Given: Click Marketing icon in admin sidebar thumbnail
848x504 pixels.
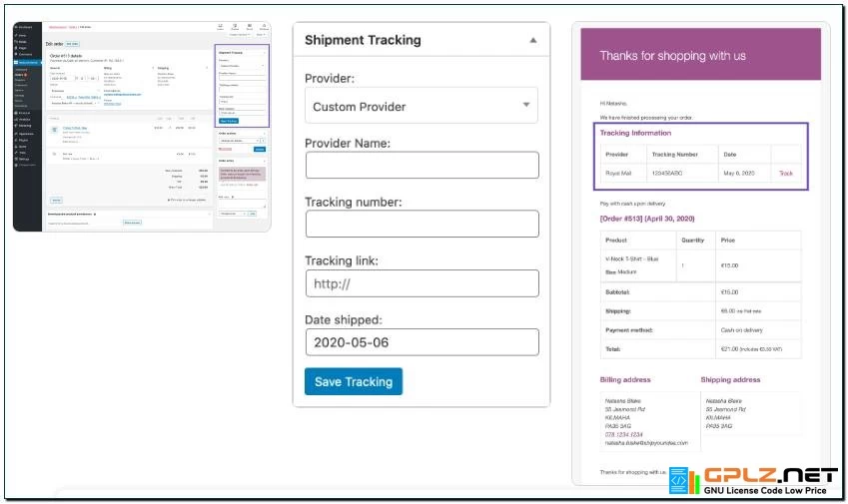Looking at the screenshot, I should pyautogui.click(x=16, y=126).
